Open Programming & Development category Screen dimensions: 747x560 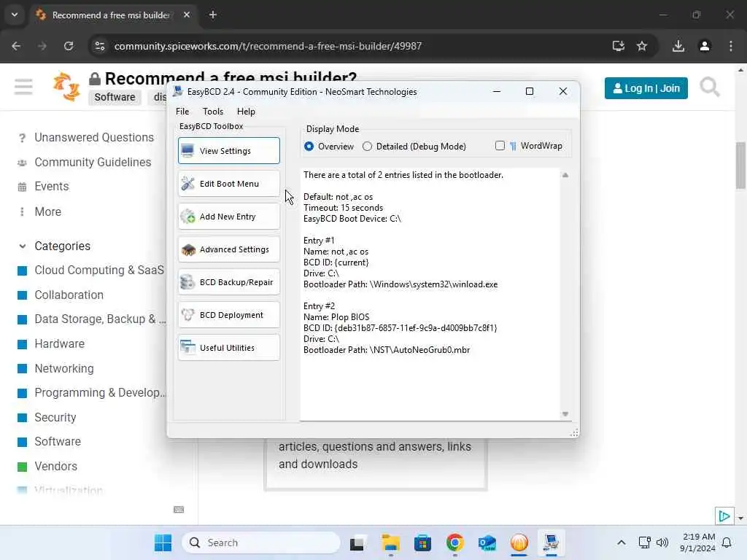(100, 393)
